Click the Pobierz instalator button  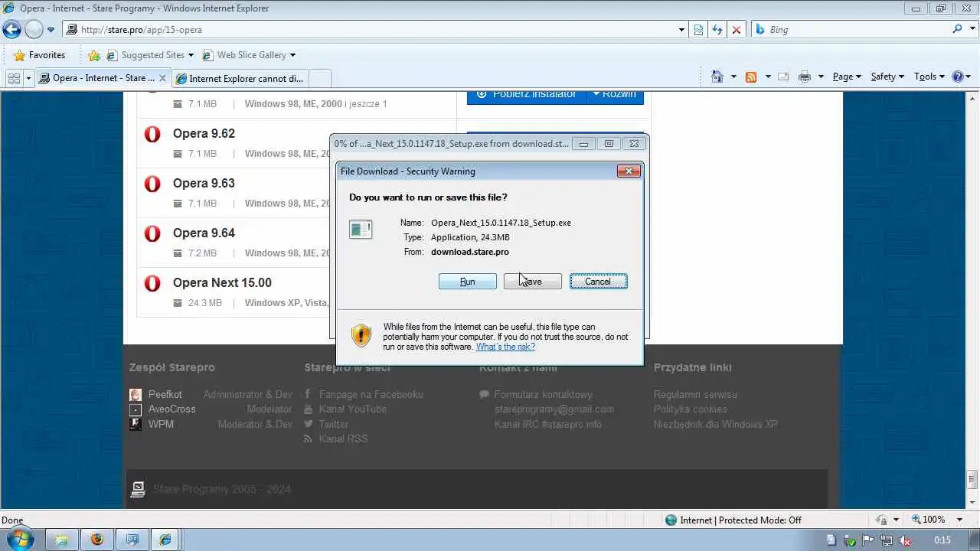[526, 95]
